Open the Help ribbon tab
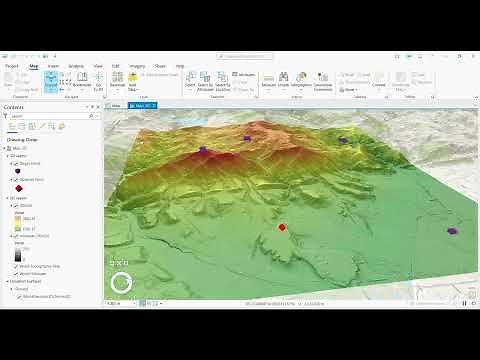Viewport: 480px width, 360px height. [180, 66]
